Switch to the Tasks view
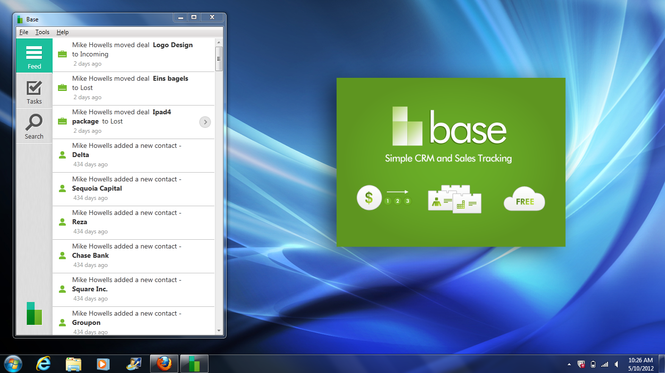 point(34,92)
